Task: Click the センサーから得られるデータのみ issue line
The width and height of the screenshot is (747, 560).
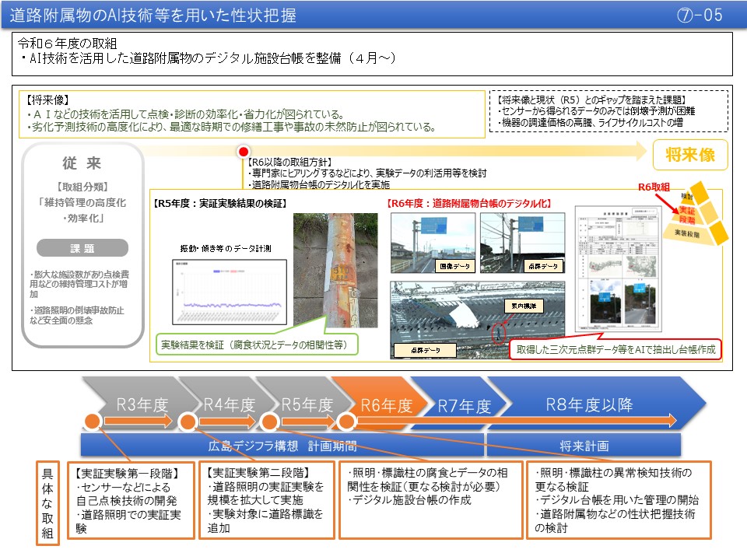Action: tap(596, 111)
